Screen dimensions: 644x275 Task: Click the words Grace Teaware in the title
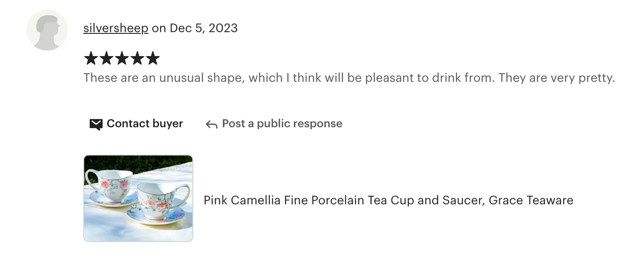click(x=530, y=200)
